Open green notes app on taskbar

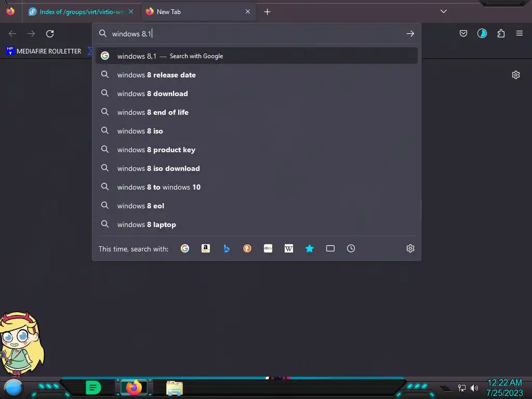pyautogui.click(x=94, y=388)
